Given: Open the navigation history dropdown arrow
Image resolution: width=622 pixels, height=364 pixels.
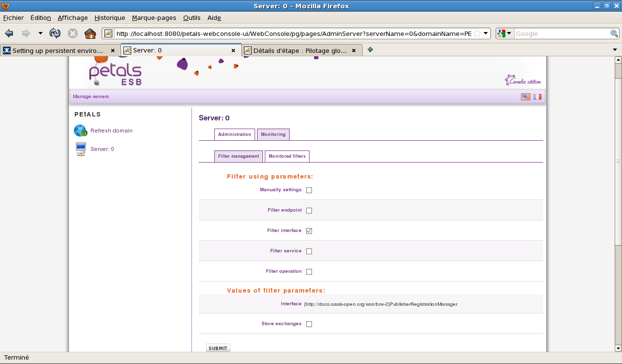Looking at the screenshot, I should click(x=40, y=33).
